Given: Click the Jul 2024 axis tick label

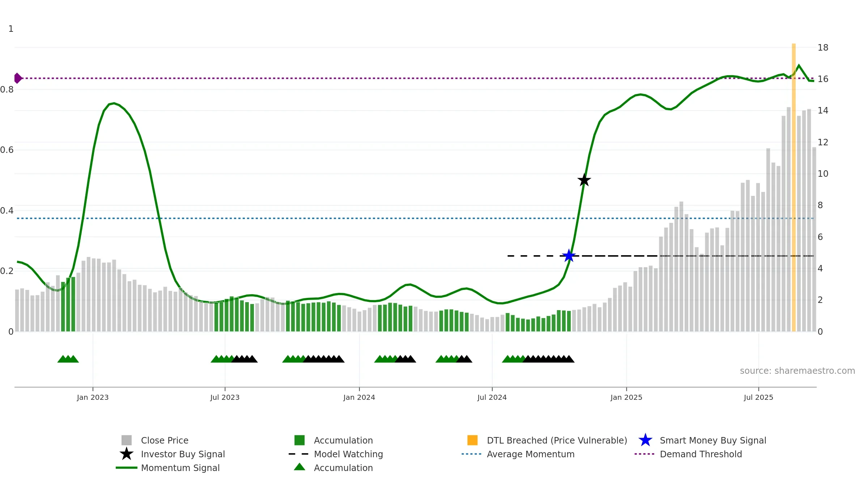Looking at the screenshot, I should (492, 397).
